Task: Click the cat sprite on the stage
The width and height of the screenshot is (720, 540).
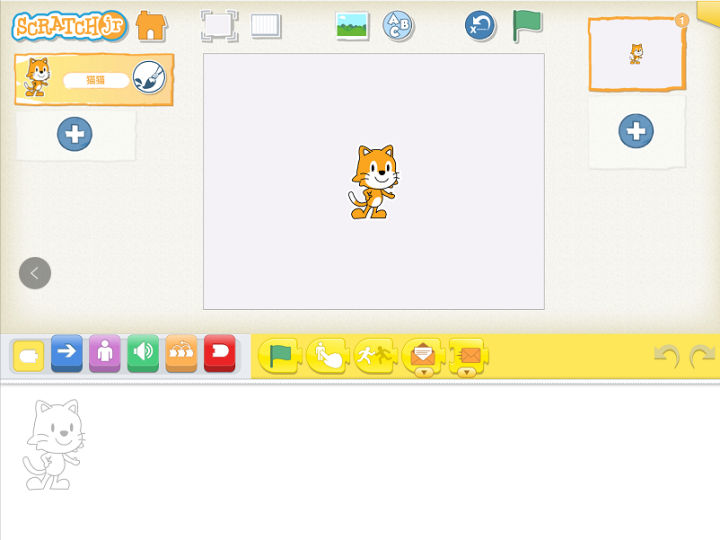Action: (373, 182)
